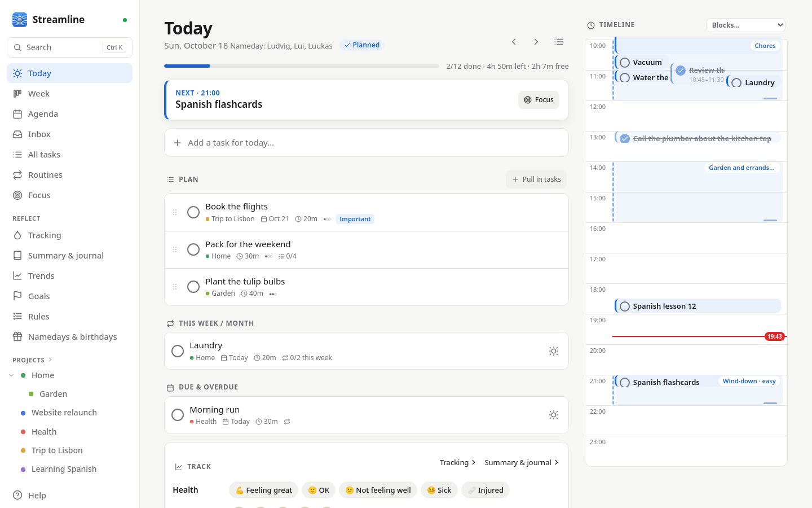Open Learning Spanish project
This screenshot has height=508, width=812.
click(64, 469)
